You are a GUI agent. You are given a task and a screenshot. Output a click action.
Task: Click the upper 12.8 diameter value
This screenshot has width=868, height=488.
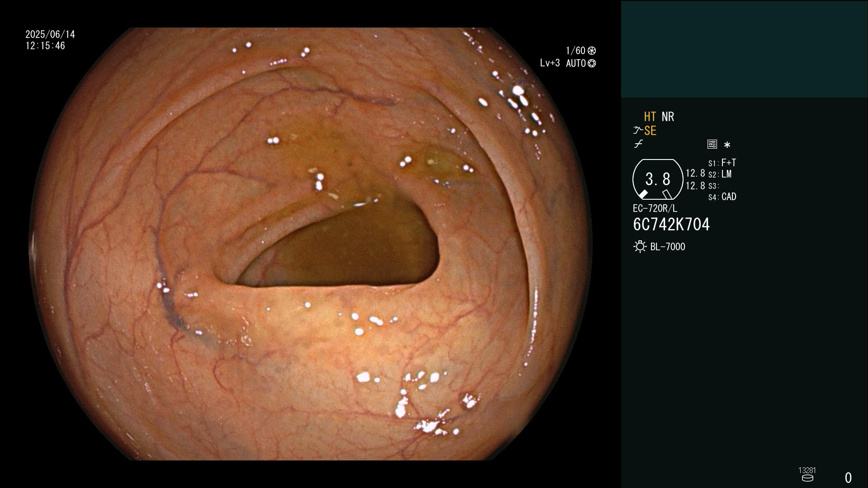(695, 173)
